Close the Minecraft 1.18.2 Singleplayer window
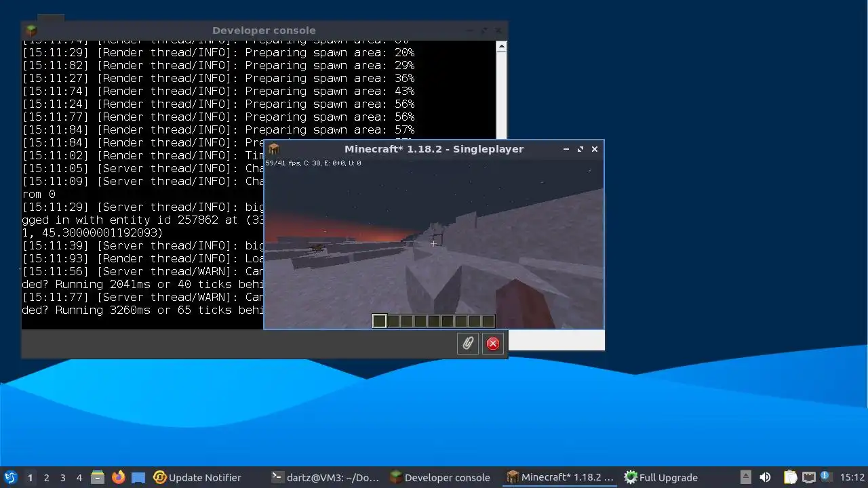The image size is (868, 488). click(x=595, y=149)
